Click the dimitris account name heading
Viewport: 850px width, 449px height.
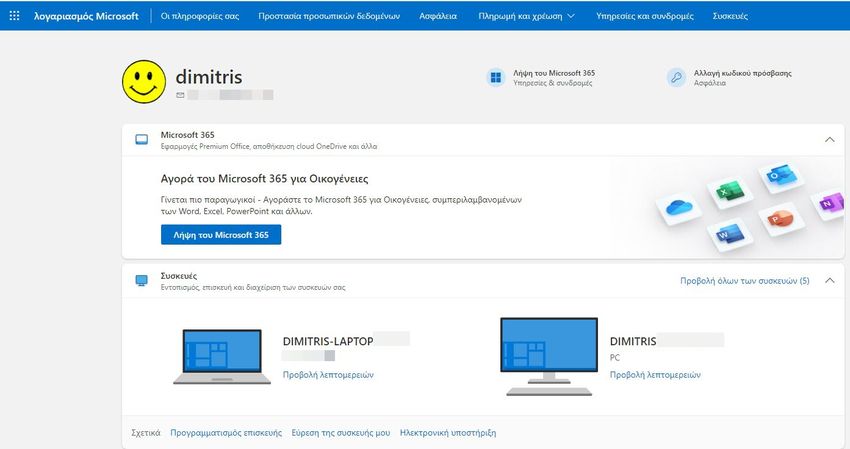point(209,77)
